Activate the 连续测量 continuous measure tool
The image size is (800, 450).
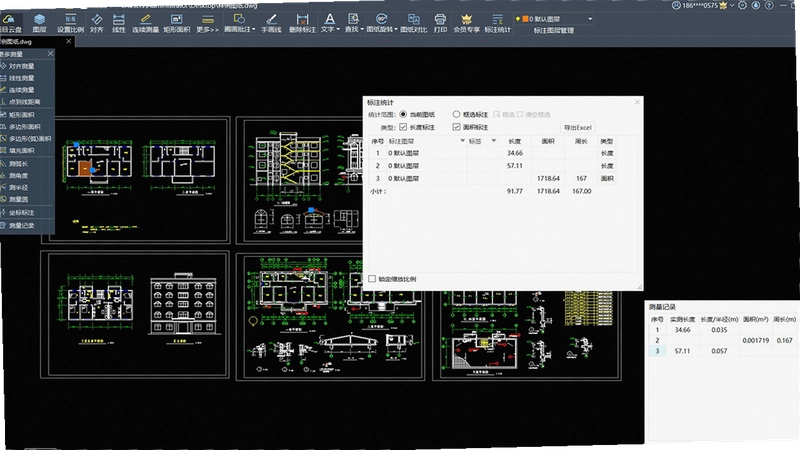click(x=145, y=23)
